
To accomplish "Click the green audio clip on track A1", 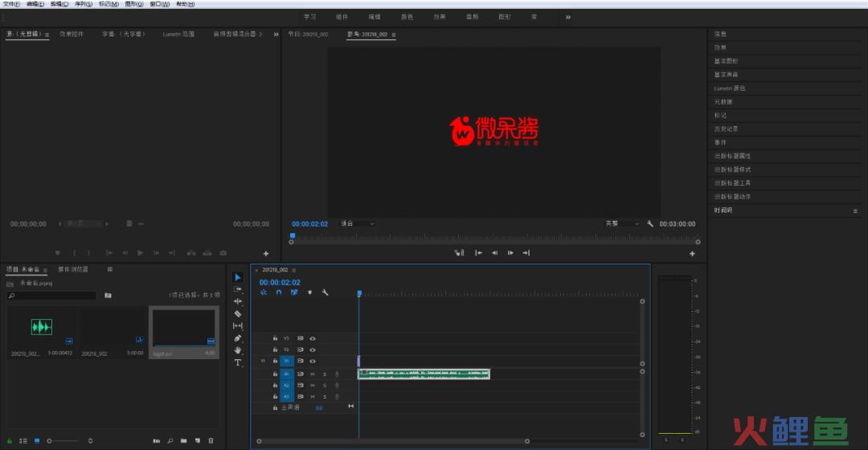I will pyautogui.click(x=424, y=374).
